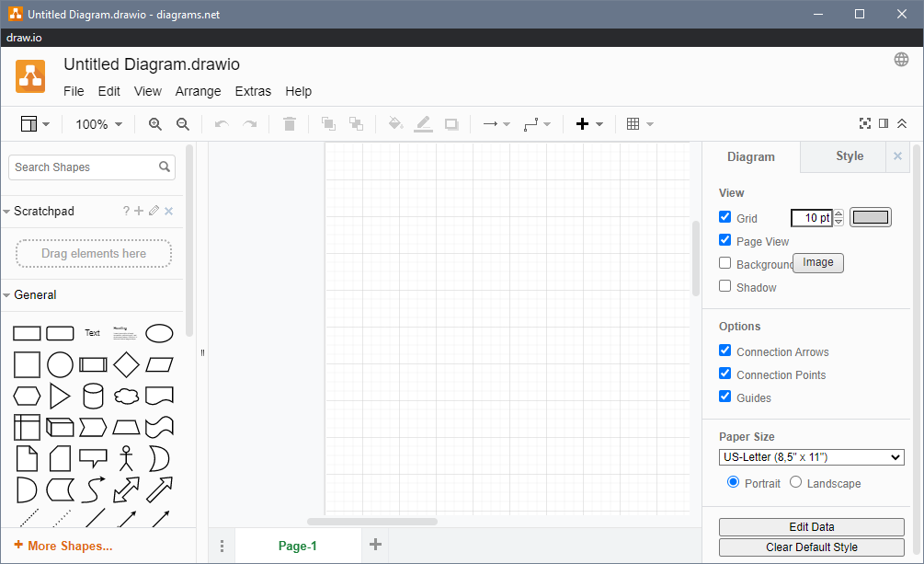Select the Landscape orientation radio button
The width and height of the screenshot is (924, 564).
(796, 482)
